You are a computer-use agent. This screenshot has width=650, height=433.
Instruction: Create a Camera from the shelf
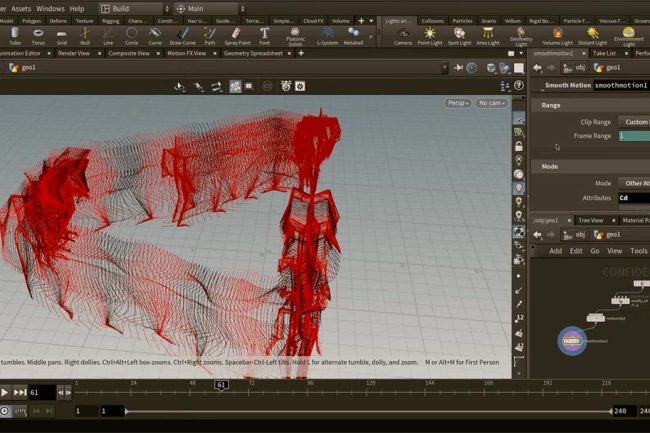click(402, 36)
